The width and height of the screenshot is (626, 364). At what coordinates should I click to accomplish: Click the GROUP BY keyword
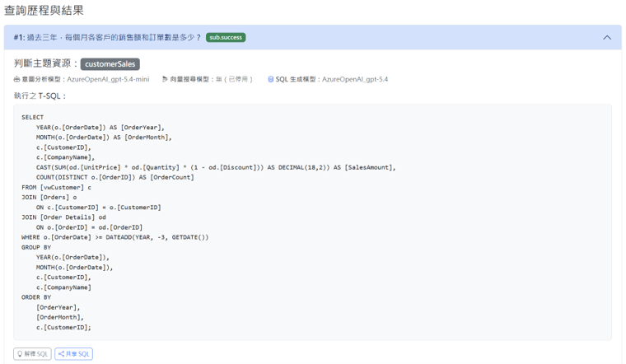coord(36,247)
